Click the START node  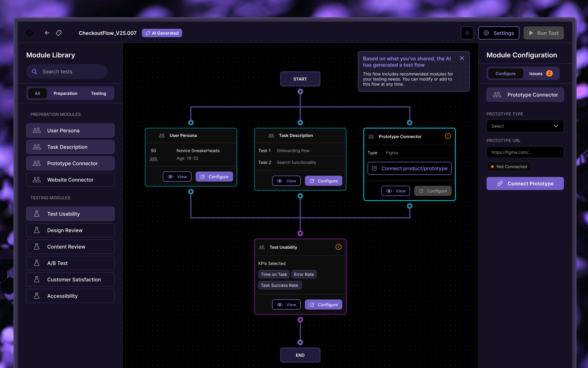300,79
